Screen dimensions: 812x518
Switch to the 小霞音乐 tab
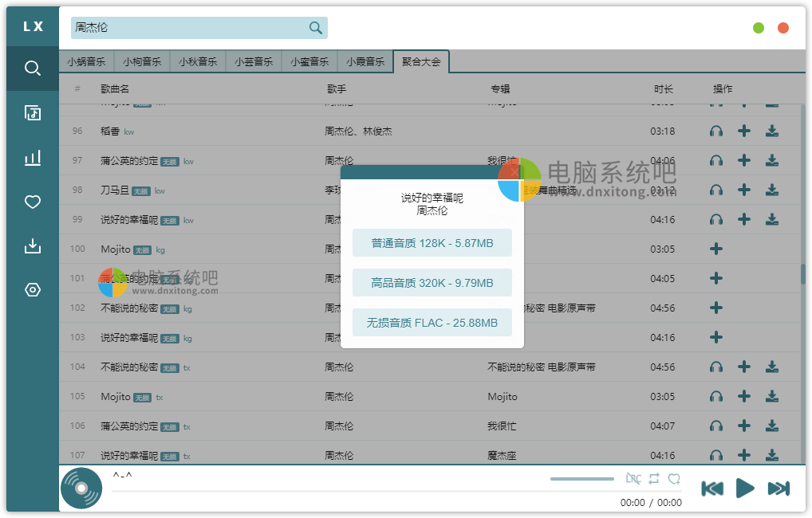[365, 61]
